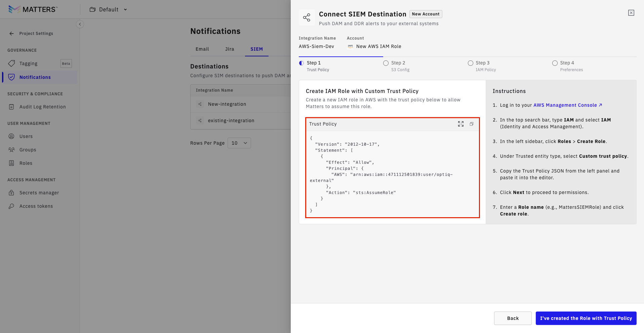
Task: Go to Audit Log Retention
Action: pos(42,107)
